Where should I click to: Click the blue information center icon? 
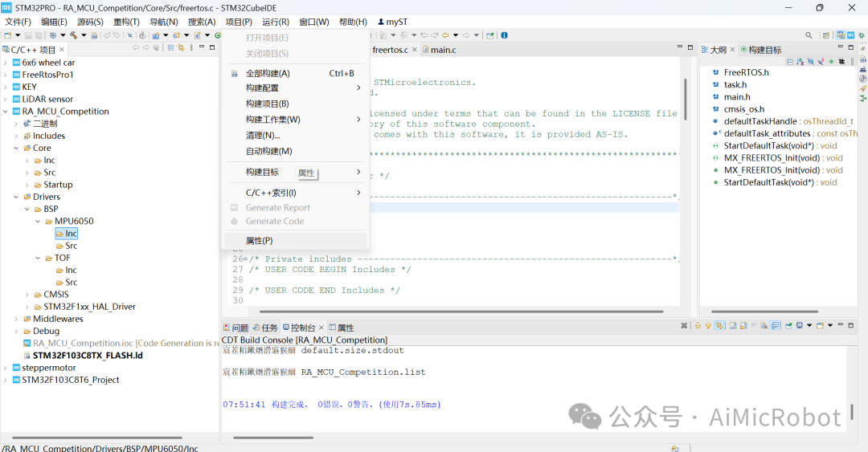(x=504, y=35)
